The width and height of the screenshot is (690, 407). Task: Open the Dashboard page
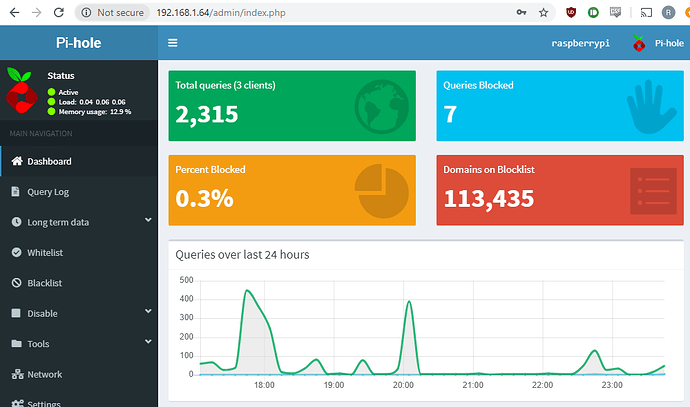pos(48,161)
